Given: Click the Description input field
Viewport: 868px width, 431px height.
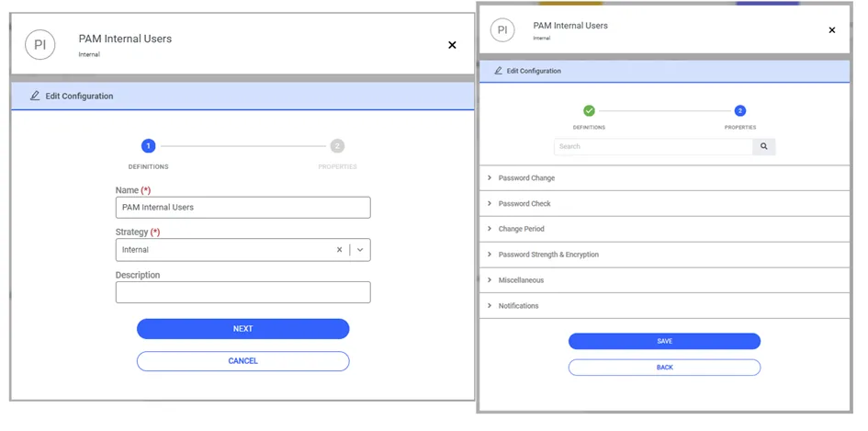Looking at the screenshot, I should [243, 292].
